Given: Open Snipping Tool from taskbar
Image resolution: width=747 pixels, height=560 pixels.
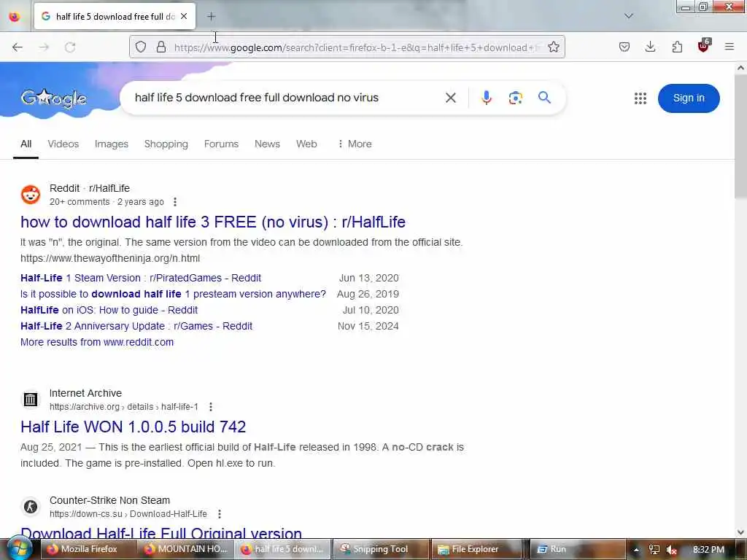Looking at the screenshot, I should tap(380, 549).
